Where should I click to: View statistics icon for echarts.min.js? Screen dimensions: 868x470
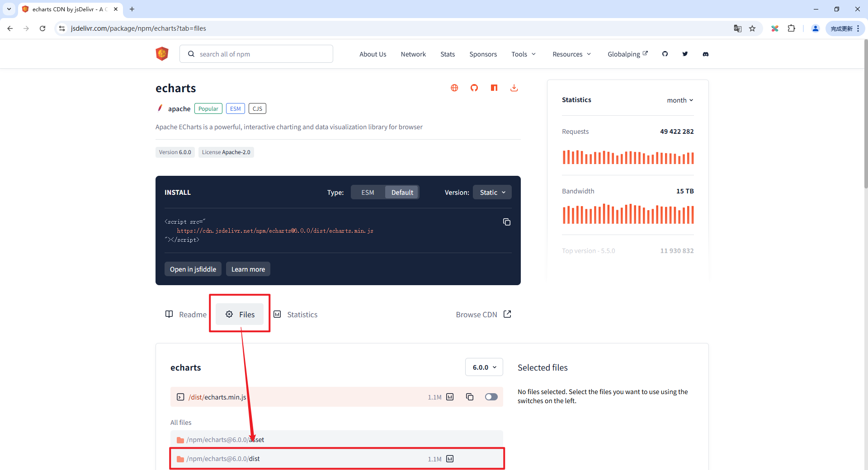(x=450, y=397)
